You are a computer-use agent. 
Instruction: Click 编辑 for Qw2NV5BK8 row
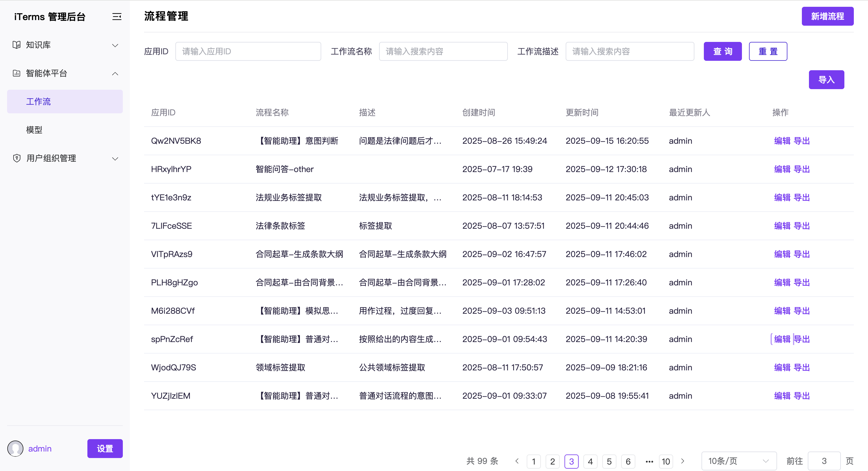782,141
